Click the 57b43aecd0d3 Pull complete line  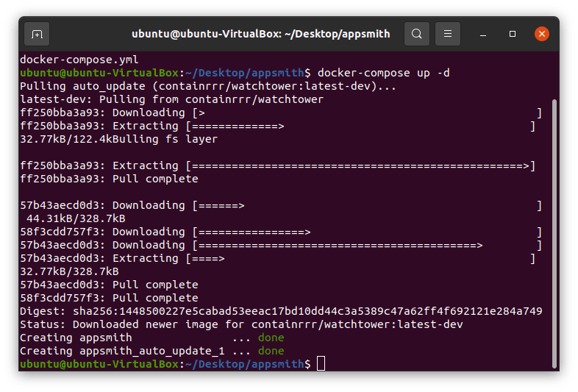pos(109,285)
